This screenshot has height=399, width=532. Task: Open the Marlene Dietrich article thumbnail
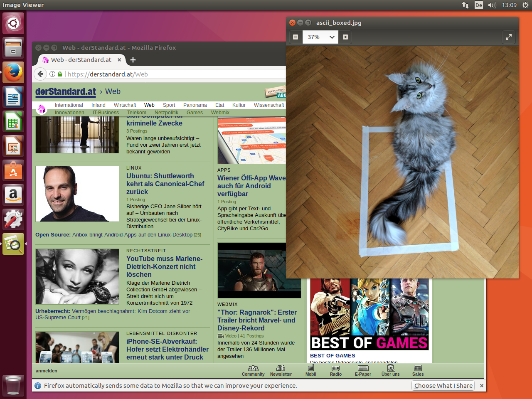pyautogui.click(x=77, y=276)
